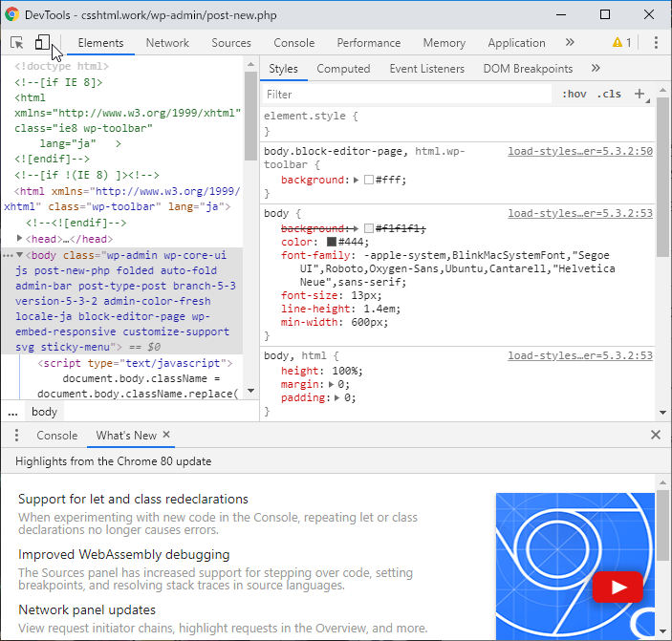Open load-styles source link for the body rule
Screen dimensions: 672x641
coord(580,213)
